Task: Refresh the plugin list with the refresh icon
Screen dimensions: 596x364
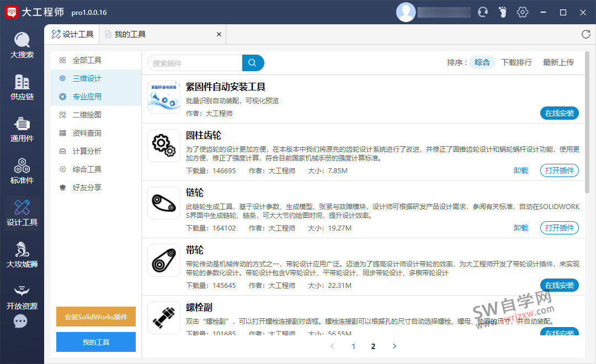Action: point(585,34)
